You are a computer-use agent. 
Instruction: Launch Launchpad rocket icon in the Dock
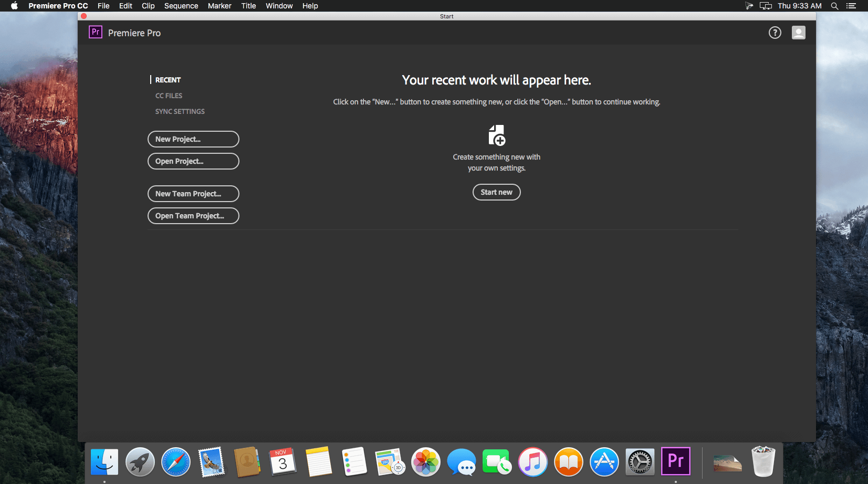(140, 462)
